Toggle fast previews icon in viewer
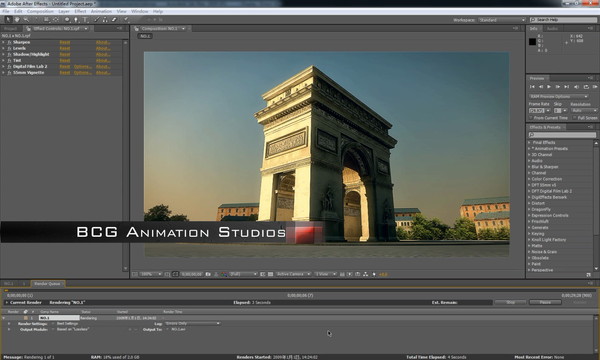Screen dimensions: 600x360 click(350, 274)
